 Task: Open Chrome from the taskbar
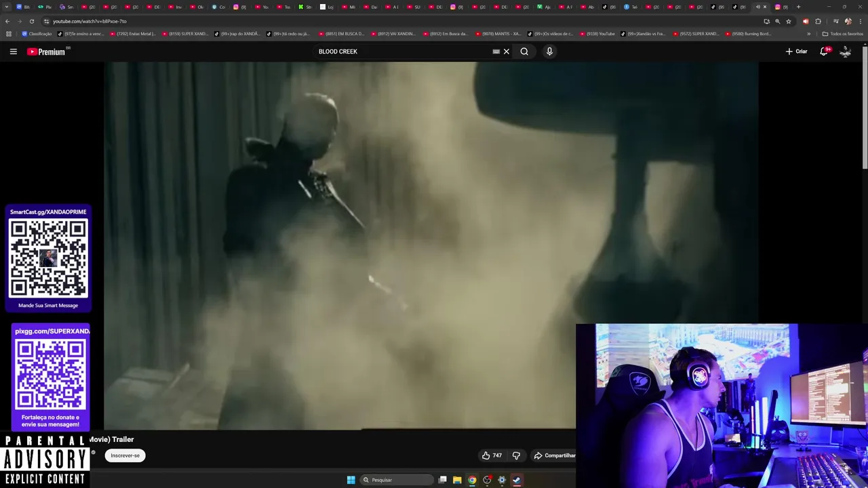tap(472, 480)
